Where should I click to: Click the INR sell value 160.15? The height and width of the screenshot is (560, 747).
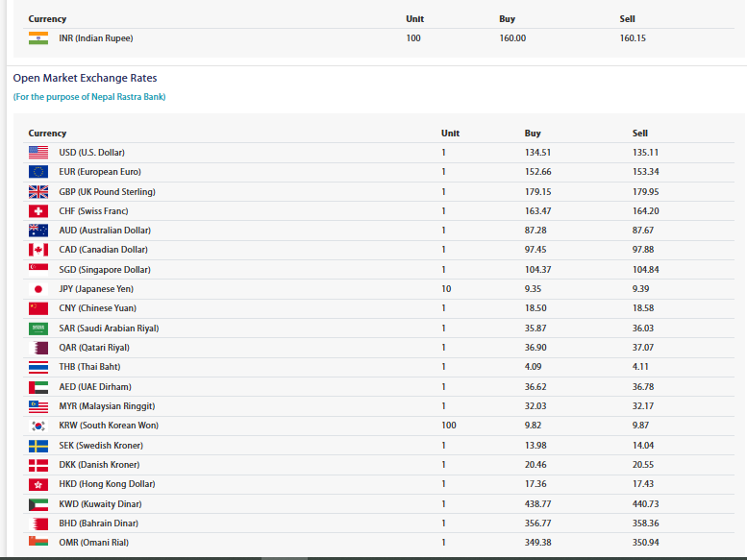(633, 38)
